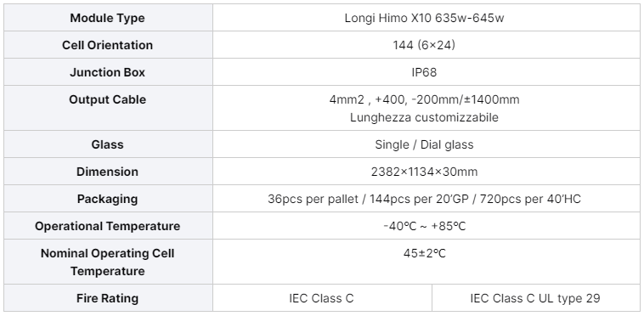Select the Single / Dial glass value
Image resolution: width=644 pixels, height=316 pixels.
424,144
